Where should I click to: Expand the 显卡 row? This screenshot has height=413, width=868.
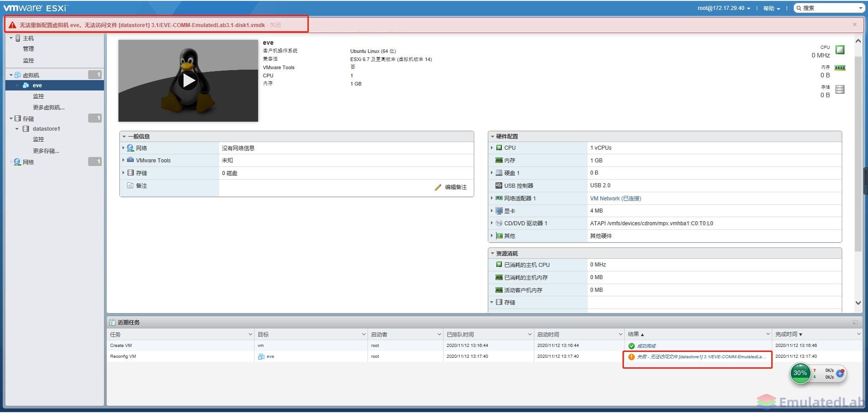[492, 211]
